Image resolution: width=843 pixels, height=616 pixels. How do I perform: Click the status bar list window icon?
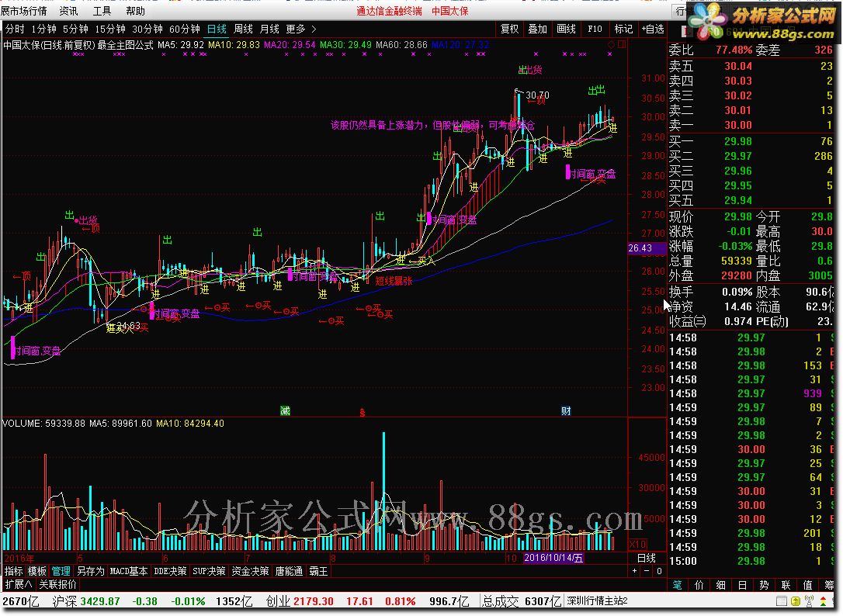(x=782, y=601)
